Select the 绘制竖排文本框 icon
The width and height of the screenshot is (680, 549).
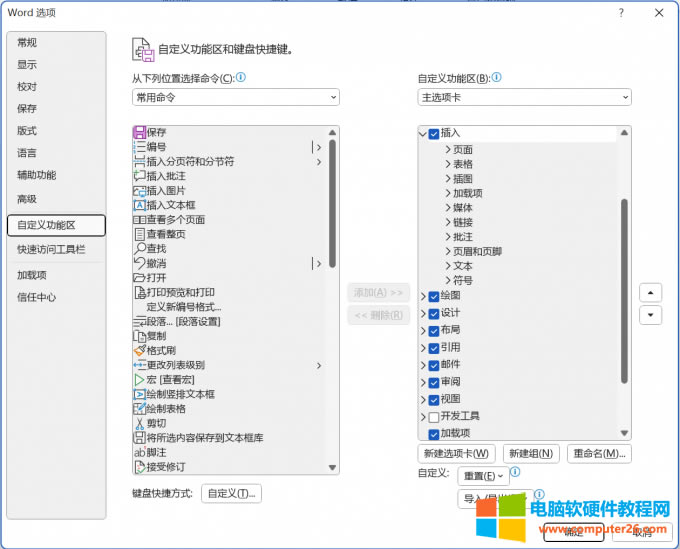coord(140,394)
